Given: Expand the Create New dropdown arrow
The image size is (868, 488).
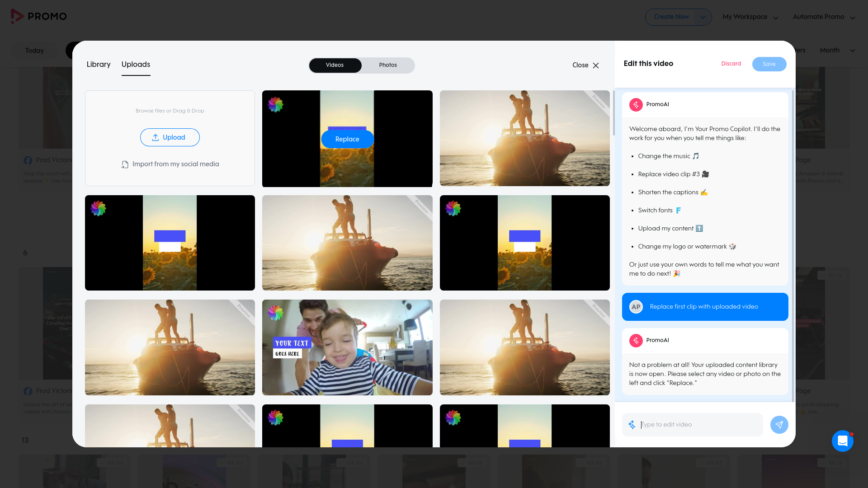Looking at the screenshot, I should pyautogui.click(x=703, y=17).
